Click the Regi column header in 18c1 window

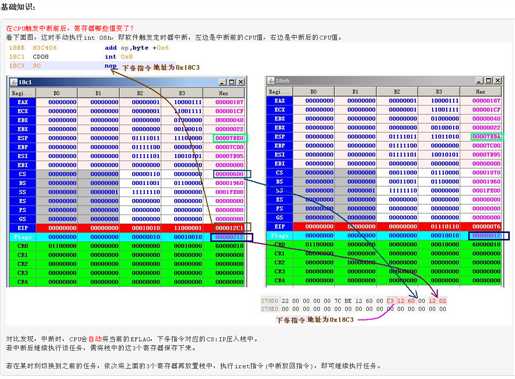click(x=23, y=93)
